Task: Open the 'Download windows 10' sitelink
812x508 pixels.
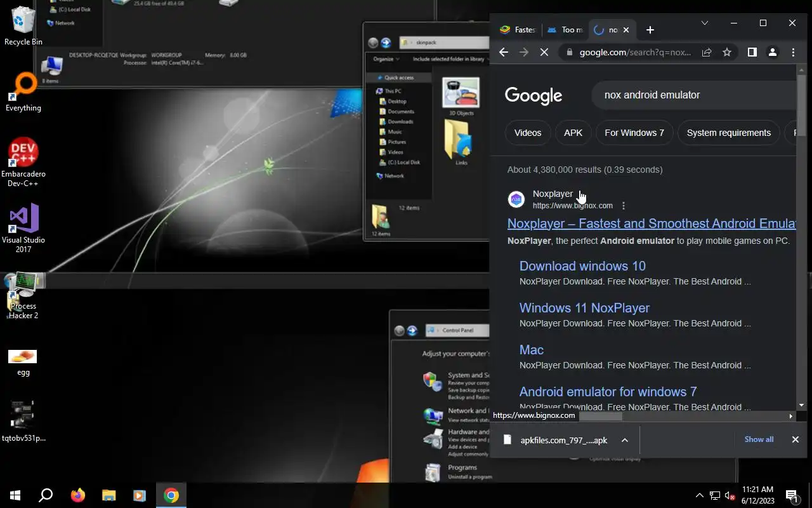Action: pos(582,266)
